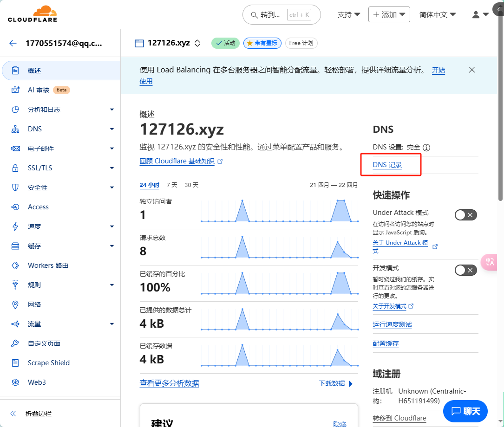Open the 支持 dropdown
The width and height of the screenshot is (504, 427).
[x=348, y=15]
